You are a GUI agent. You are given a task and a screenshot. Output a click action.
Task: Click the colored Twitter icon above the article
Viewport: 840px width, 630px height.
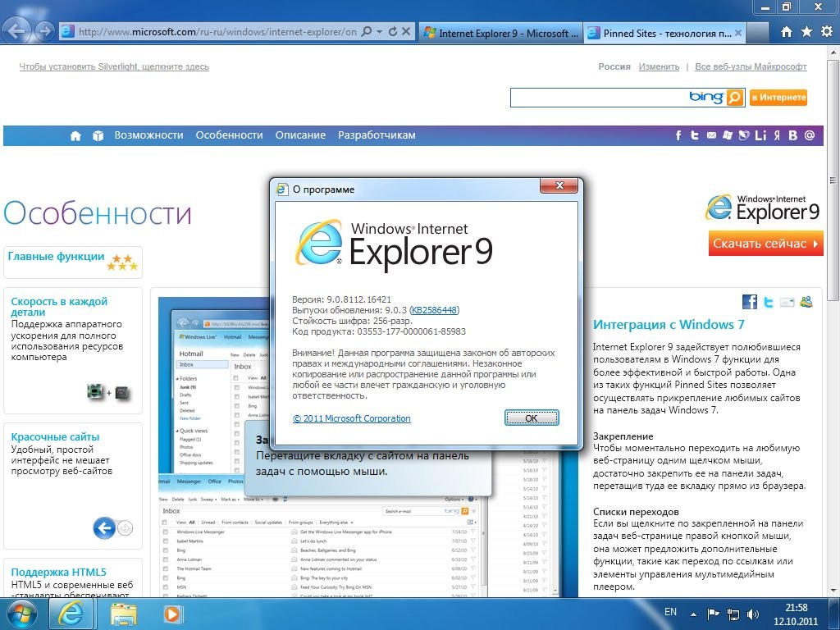(x=768, y=302)
